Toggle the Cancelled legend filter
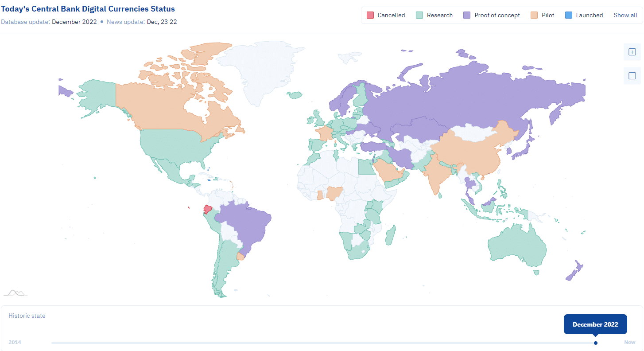Viewport: 644px width, 351px height. pos(386,15)
